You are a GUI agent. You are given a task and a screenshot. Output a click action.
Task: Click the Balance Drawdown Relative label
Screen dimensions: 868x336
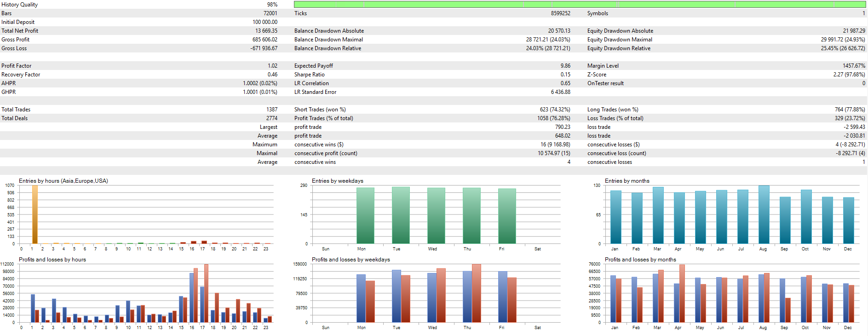pyautogui.click(x=328, y=48)
